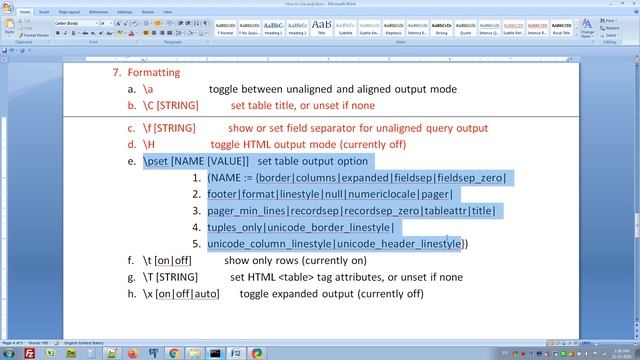This screenshot has width=640, height=360.
Task: Click the Shrink Font icon
Action: [126, 23]
